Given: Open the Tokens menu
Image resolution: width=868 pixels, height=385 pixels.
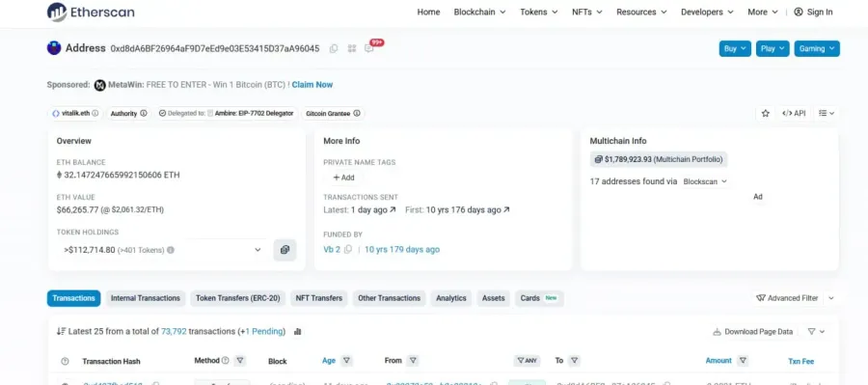Looking at the screenshot, I should pos(538,12).
